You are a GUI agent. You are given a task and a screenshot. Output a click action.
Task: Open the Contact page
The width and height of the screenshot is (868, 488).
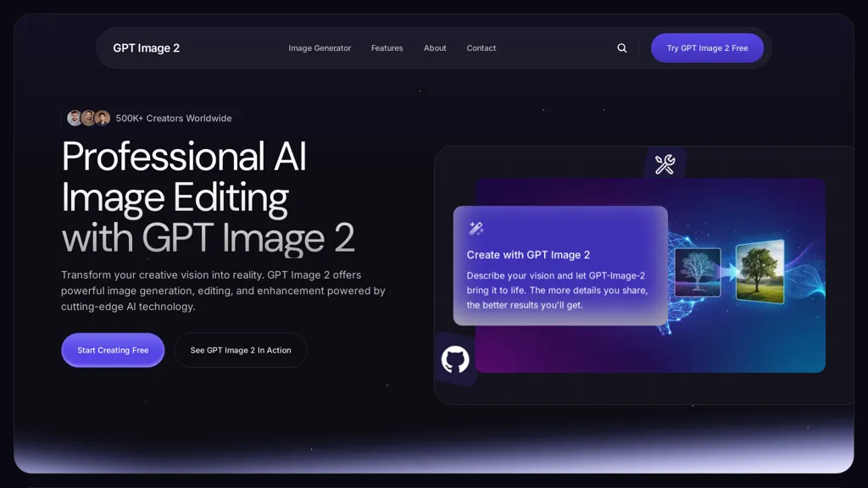click(x=481, y=48)
